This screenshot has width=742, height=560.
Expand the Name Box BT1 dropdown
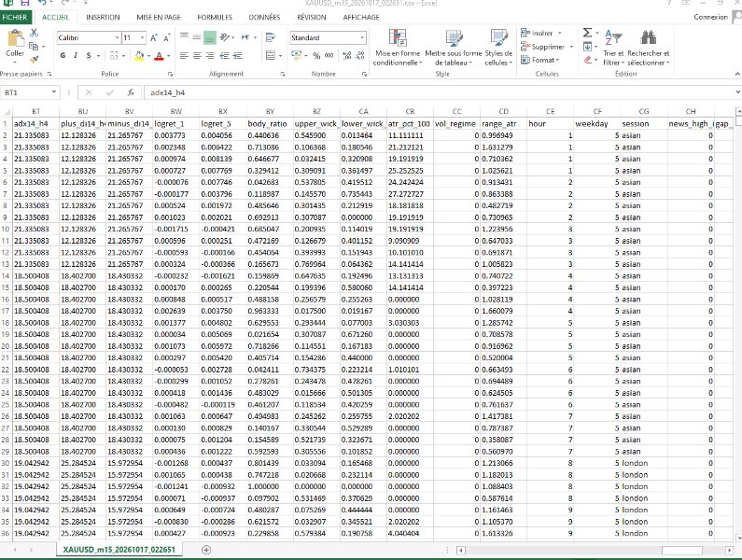point(54,91)
